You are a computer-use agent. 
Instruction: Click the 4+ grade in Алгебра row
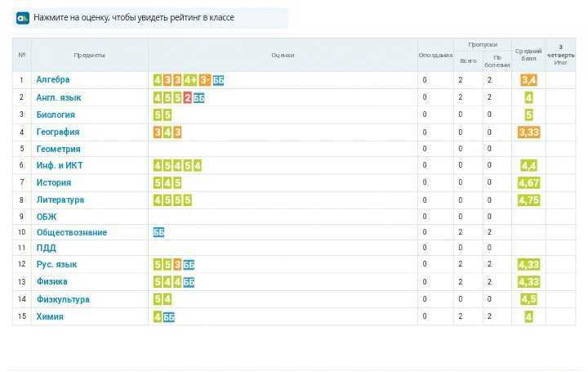coord(190,80)
